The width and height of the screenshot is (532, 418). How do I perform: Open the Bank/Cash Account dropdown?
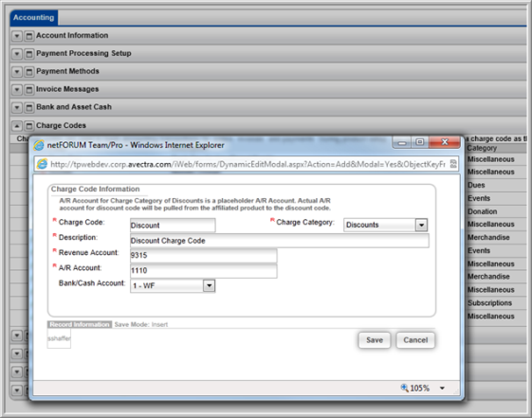click(209, 285)
